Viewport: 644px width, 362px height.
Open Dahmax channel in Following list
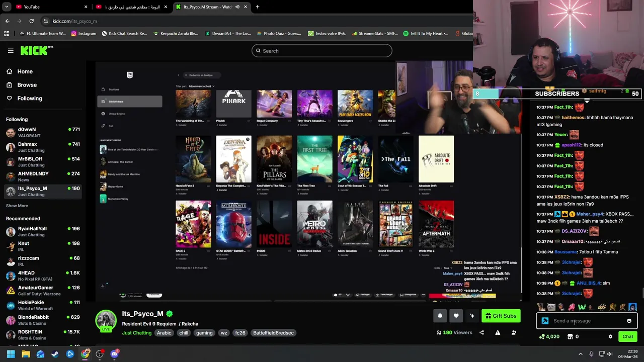[x=43, y=147]
